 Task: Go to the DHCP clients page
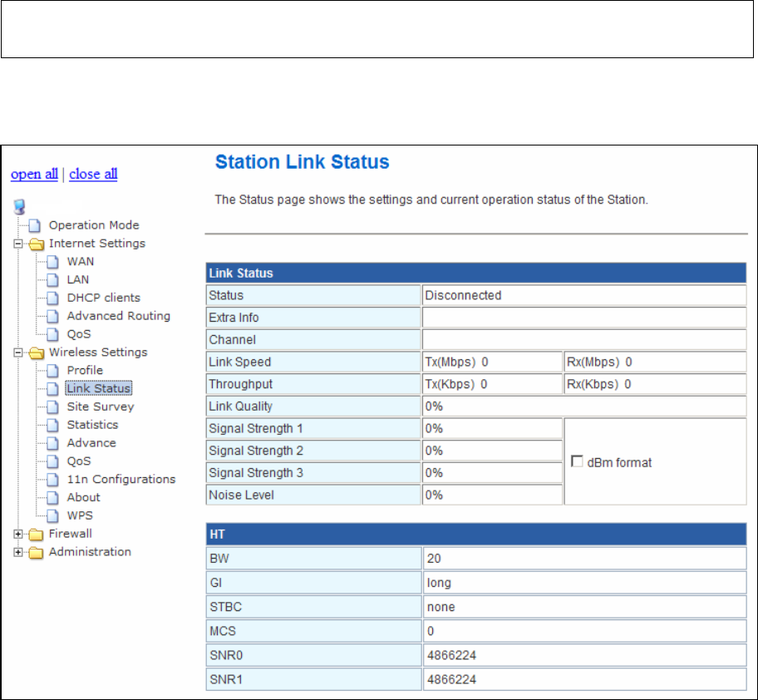point(103,298)
